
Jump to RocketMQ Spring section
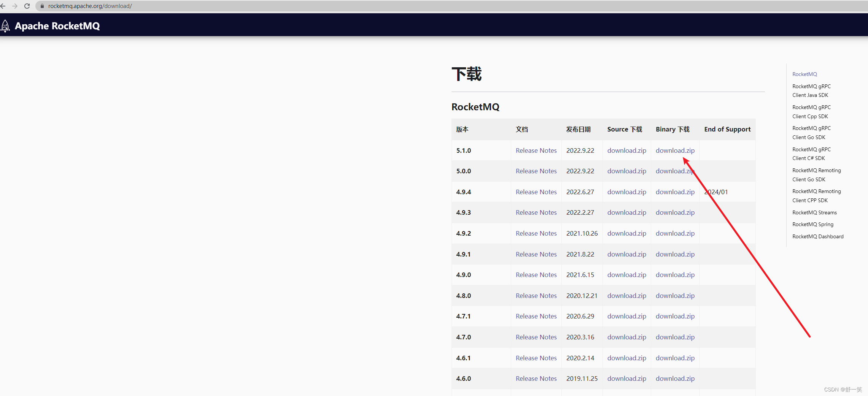point(812,224)
